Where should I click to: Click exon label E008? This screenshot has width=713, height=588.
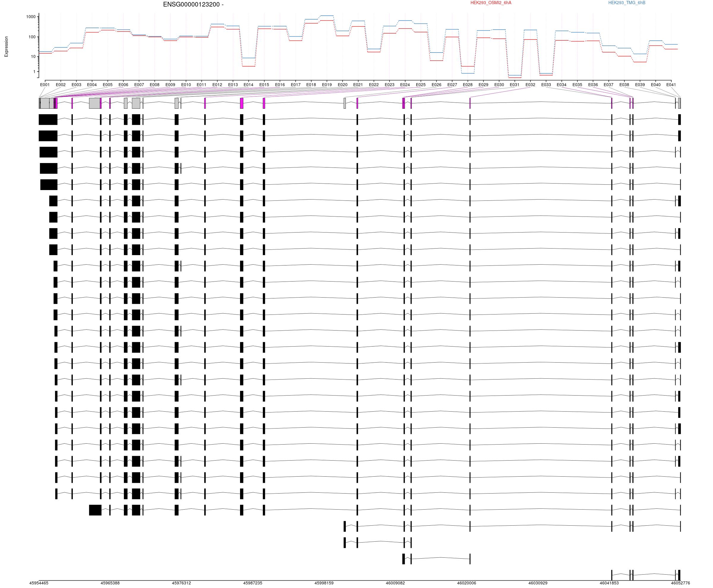[x=154, y=85]
